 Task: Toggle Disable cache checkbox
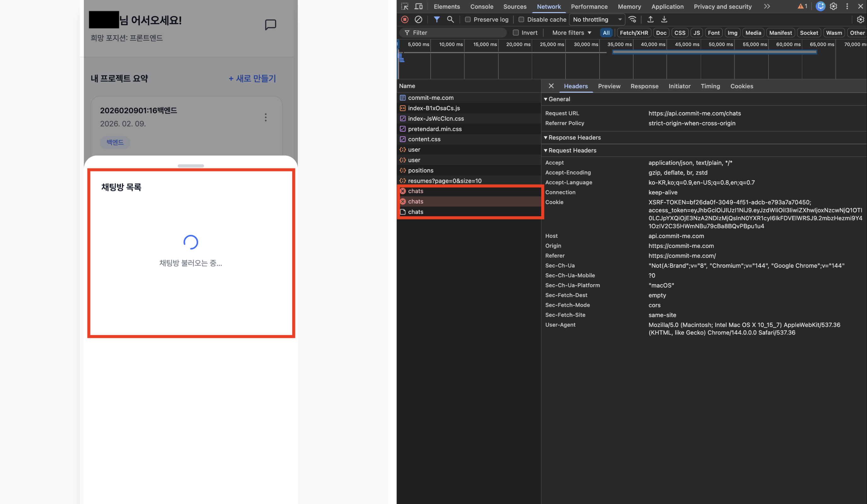(x=521, y=20)
